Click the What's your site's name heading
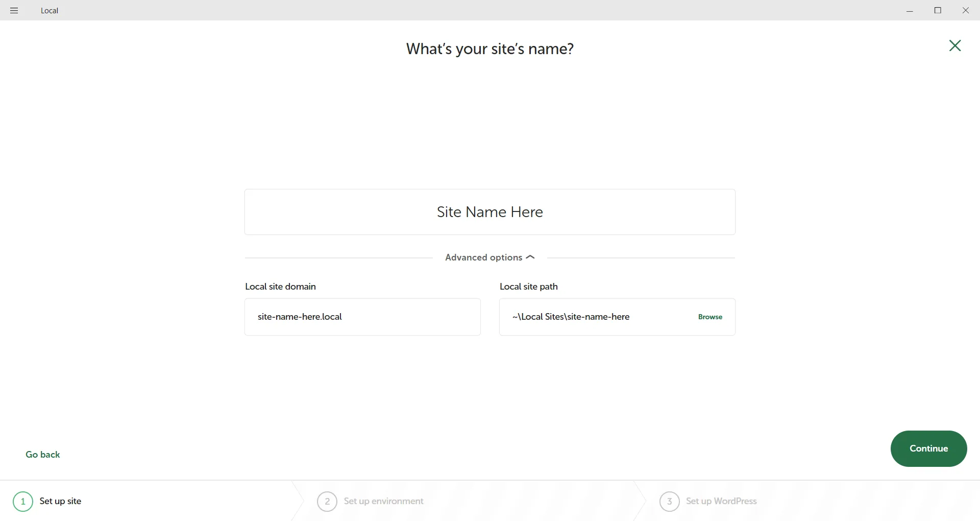 coord(490,49)
